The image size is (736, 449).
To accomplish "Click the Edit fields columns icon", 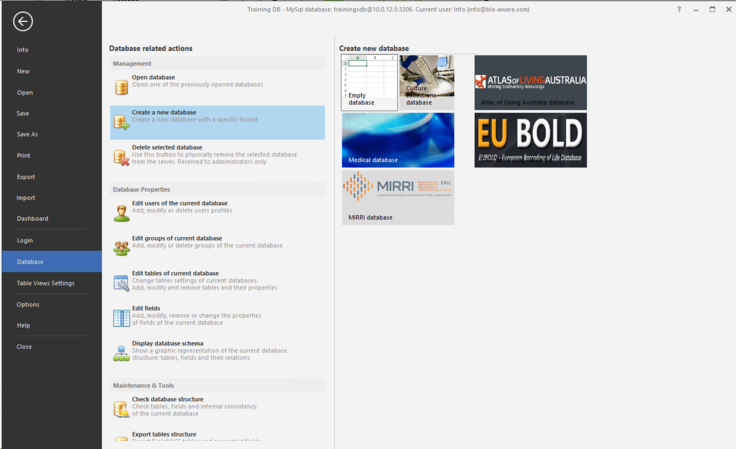I will (122, 318).
